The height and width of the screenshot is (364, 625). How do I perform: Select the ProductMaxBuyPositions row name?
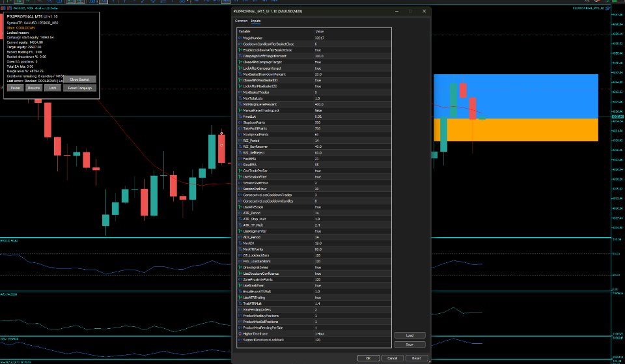(261, 316)
